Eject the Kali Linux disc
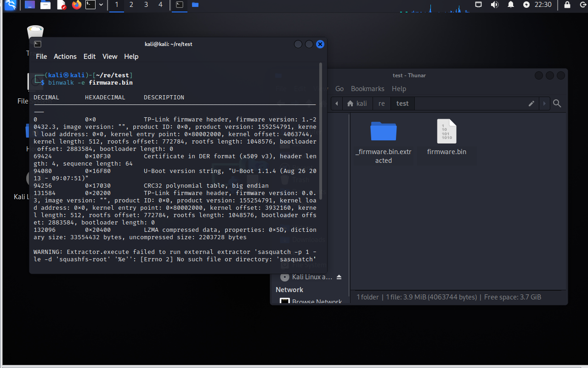Screen dimensions: 588x368 [x=339, y=277]
